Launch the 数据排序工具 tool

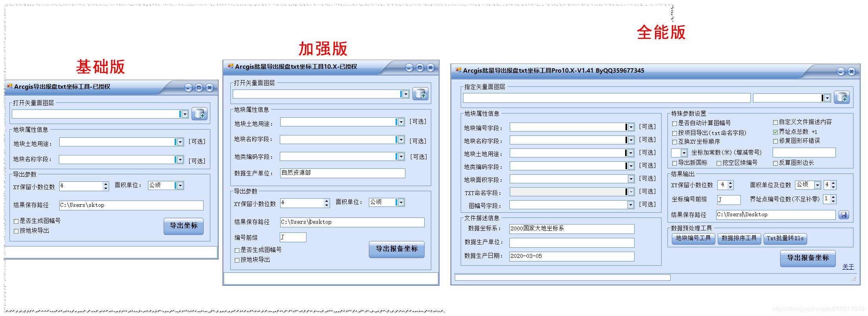739,238
